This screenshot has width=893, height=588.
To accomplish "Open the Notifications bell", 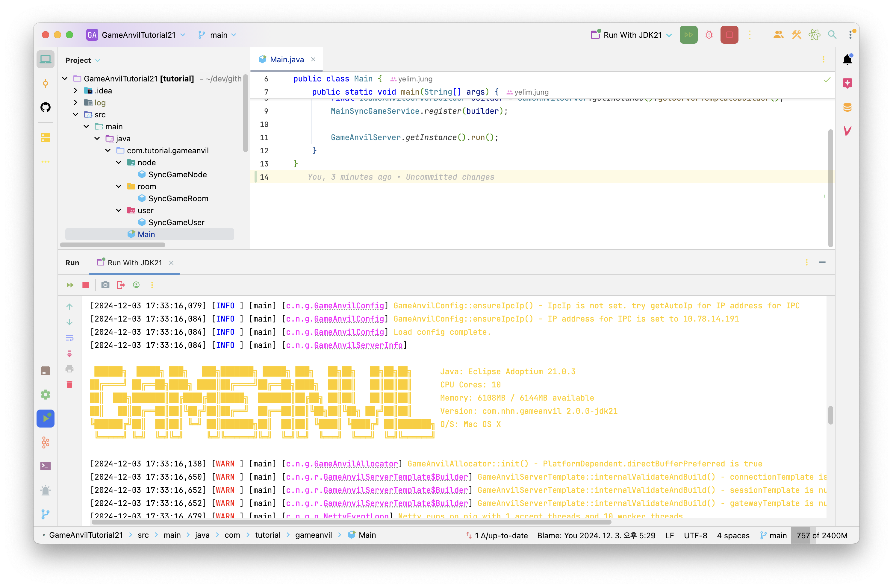I will 847,59.
